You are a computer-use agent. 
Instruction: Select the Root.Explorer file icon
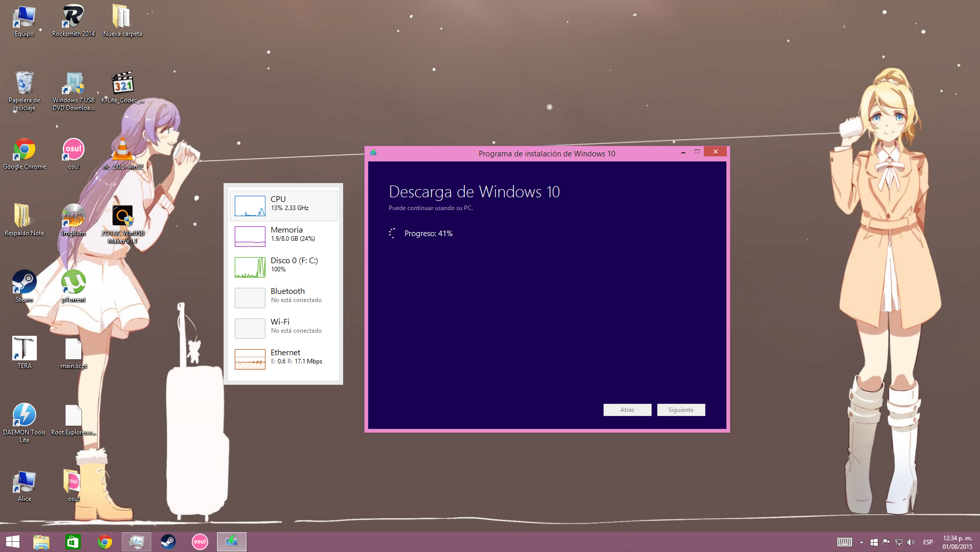click(x=73, y=420)
